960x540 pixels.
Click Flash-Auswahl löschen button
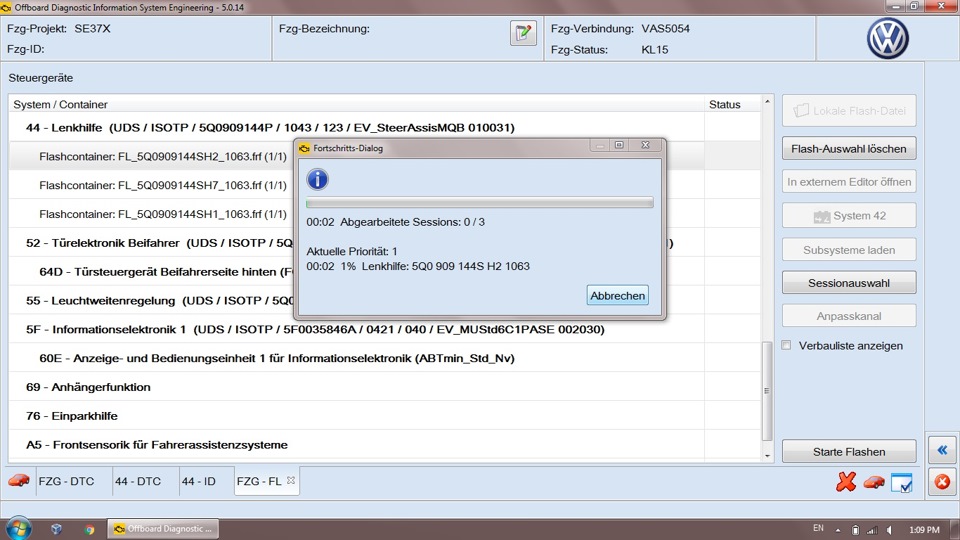[849, 148]
